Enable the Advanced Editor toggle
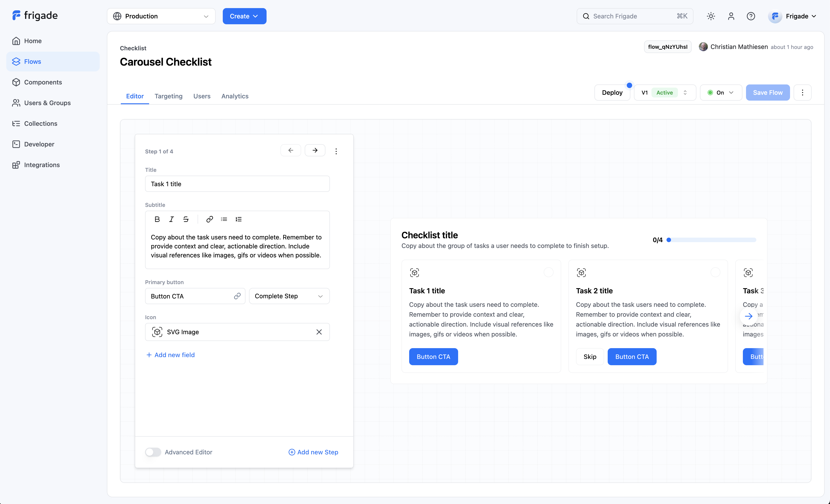Viewport: 830px width, 504px height. pos(153,452)
